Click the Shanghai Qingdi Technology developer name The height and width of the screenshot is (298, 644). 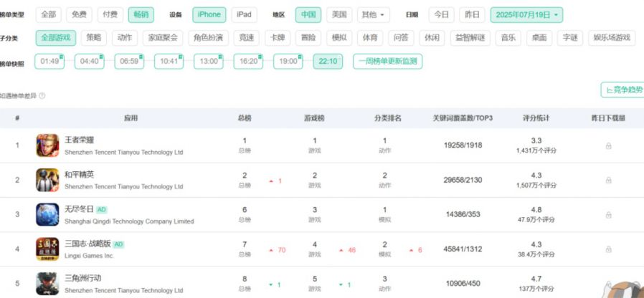[129, 221]
